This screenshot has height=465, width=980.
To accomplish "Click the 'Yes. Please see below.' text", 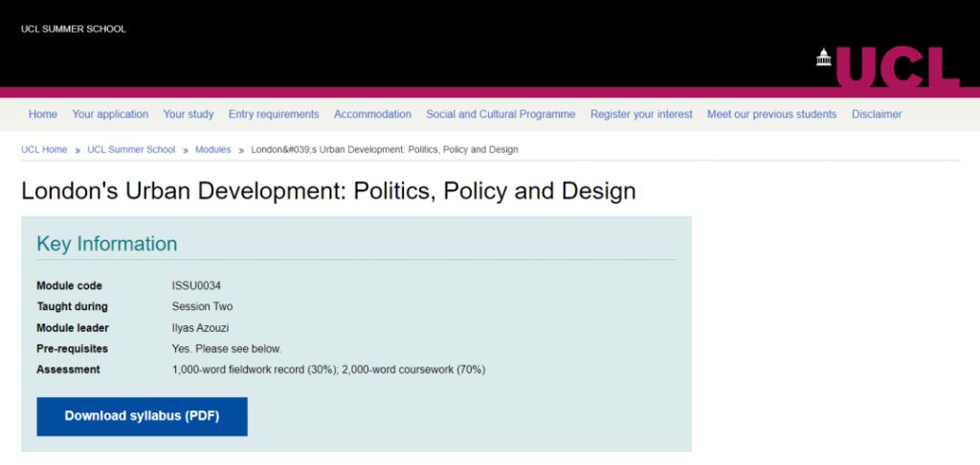I will coord(227,348).
